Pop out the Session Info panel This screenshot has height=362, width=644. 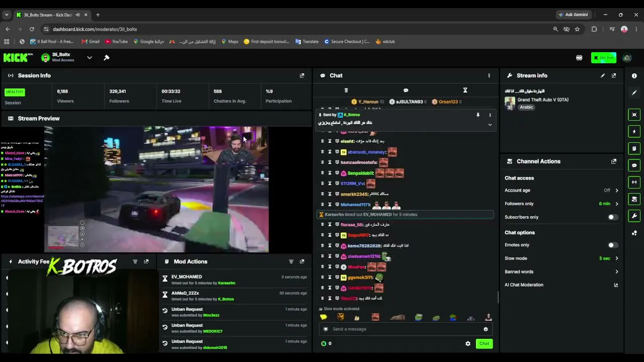tap(302, 75)
